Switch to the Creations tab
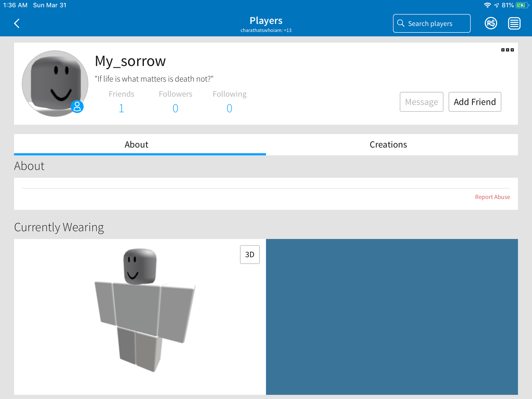The width and height of the screenshot is (532, 399). pyautogui.click(x=388, y=145)
